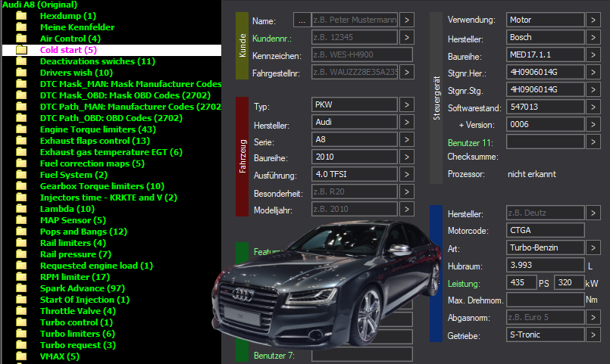
Task: Click the Besonderheit input field
Action: pos(355,191)
